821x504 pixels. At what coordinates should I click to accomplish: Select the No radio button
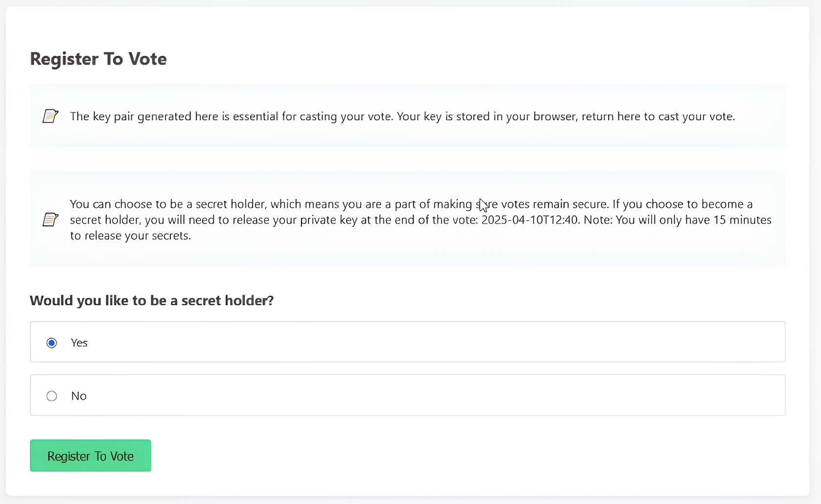click(x=52, y=396)
